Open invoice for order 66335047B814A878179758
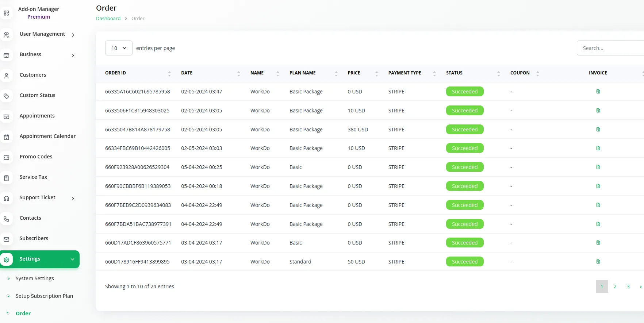This screenshot has height=323, width=644. (x=598, y=129)
